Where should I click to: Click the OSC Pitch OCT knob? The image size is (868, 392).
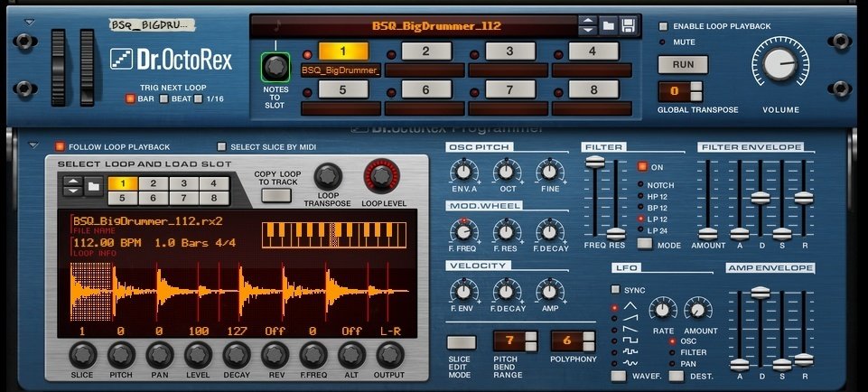coord(506,172)
